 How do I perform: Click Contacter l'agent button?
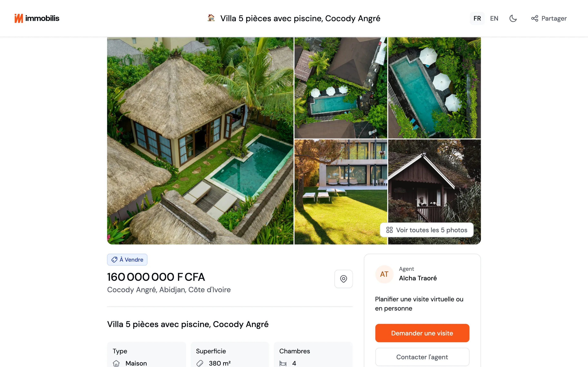pos(422,357)
